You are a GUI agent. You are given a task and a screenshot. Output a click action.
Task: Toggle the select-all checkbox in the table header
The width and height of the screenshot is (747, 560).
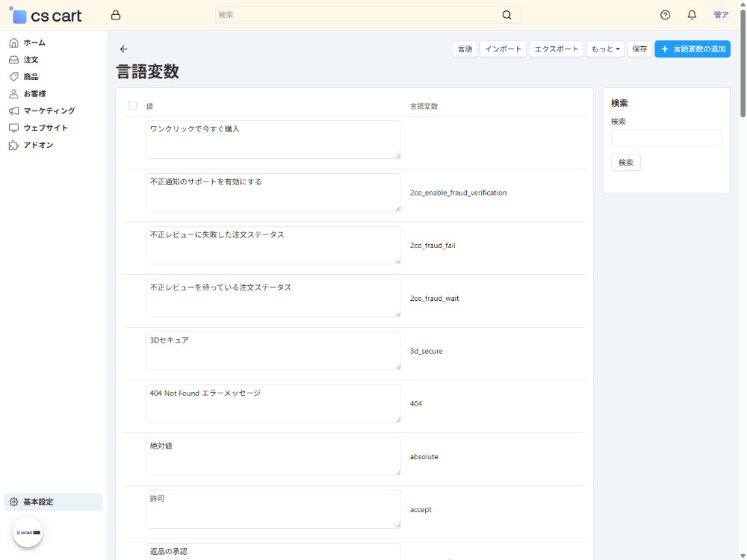[x=133, y=105]
